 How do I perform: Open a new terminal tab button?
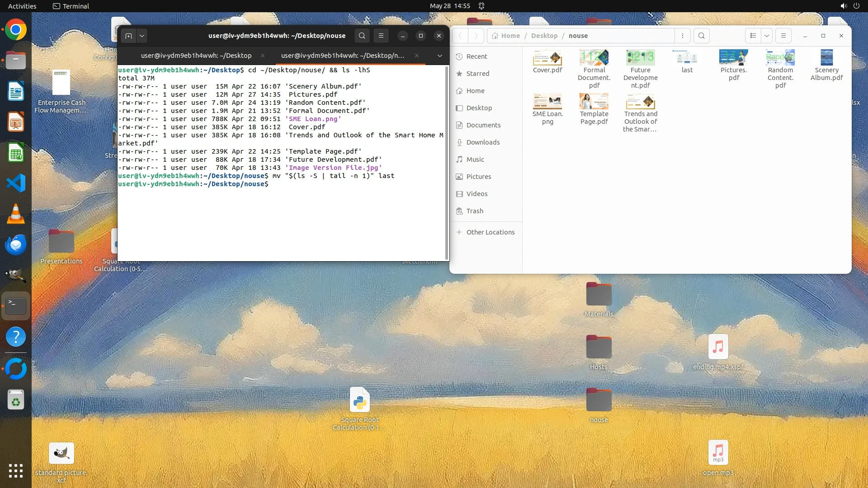coord(128,36)
